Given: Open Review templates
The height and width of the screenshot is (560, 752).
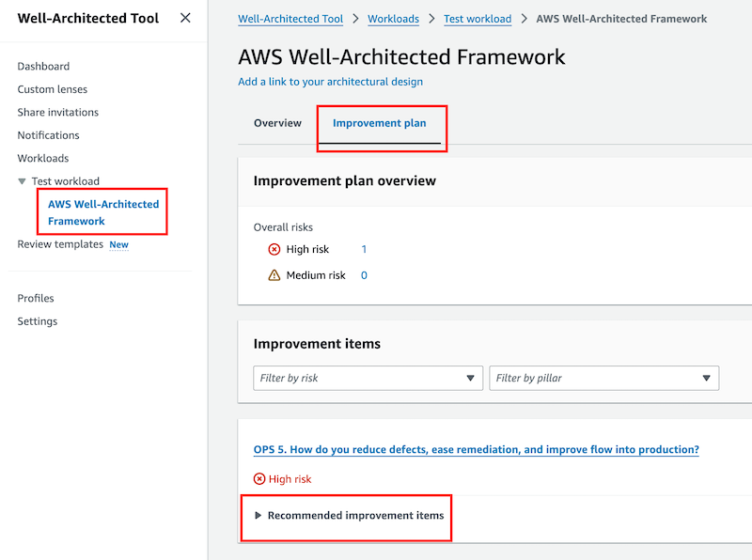Looking at the screenshot, I should [60, 244].
